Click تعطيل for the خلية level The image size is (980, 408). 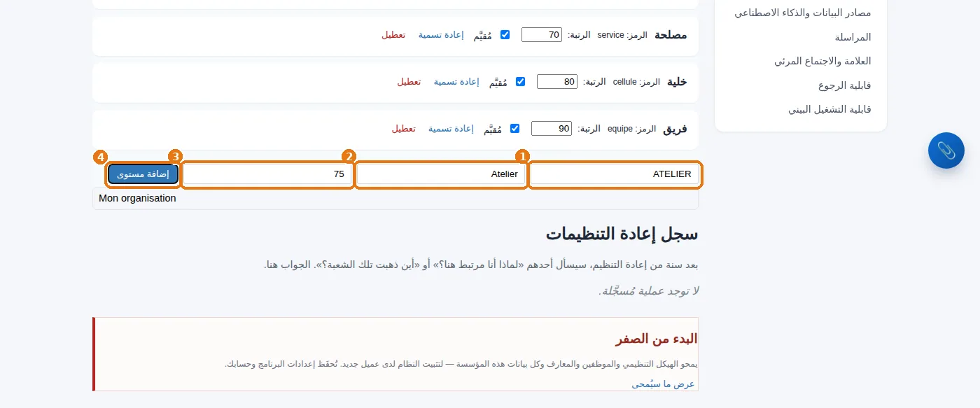click(x=409, y=81)
